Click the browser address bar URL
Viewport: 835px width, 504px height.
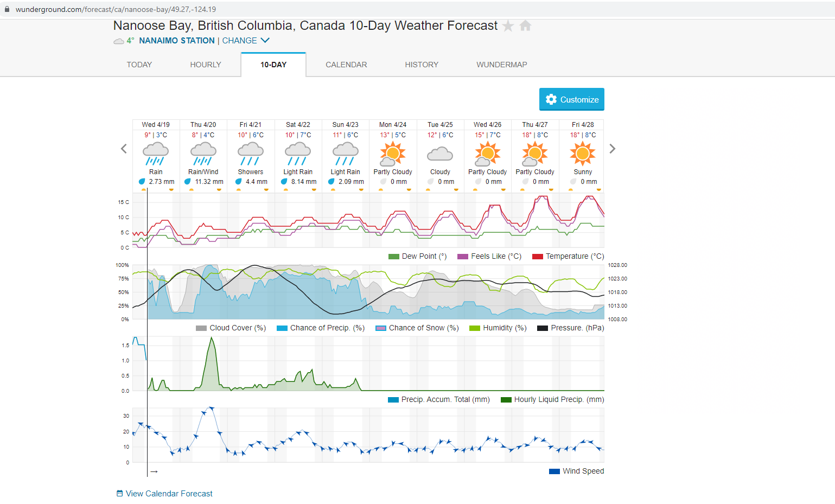(x=116, y=9)
